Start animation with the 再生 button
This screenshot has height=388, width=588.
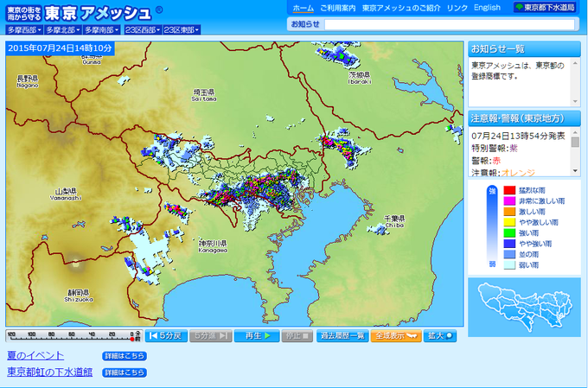[x=257, y=336]
